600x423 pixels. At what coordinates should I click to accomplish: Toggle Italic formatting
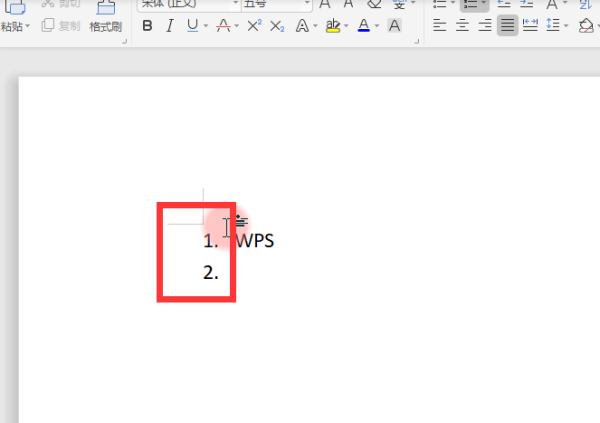[170, 26]
